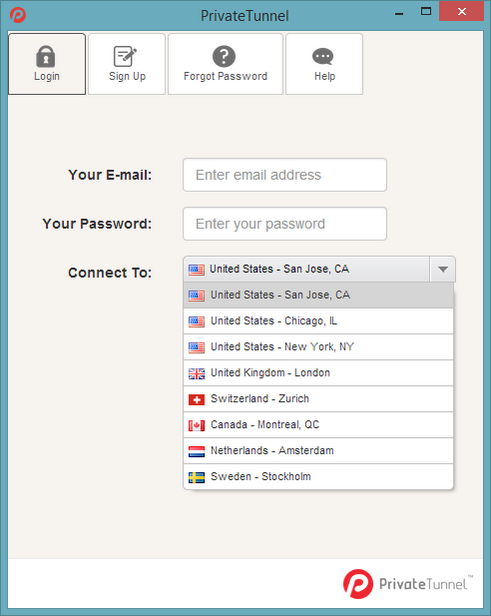Choose Netherlands - Amsterdam server

click(318, 451)
